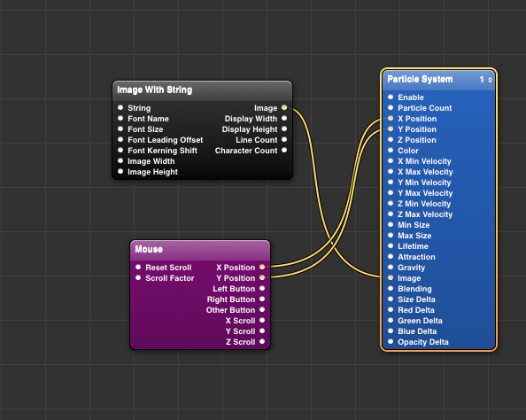This screenshot has height=420, width=526.
Task: Click the Image output port on Image With String
Action: (x=284, y=108)
